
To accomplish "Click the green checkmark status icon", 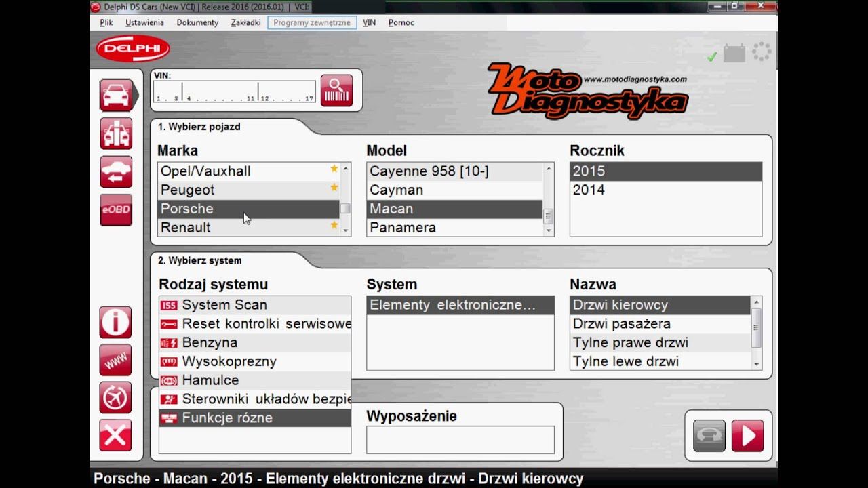I will pyautogui.click(x=711, y=57).
